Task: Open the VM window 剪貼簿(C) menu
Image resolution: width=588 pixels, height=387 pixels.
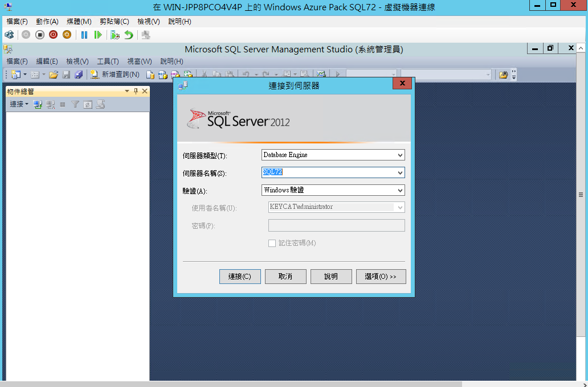Action: 115,22
